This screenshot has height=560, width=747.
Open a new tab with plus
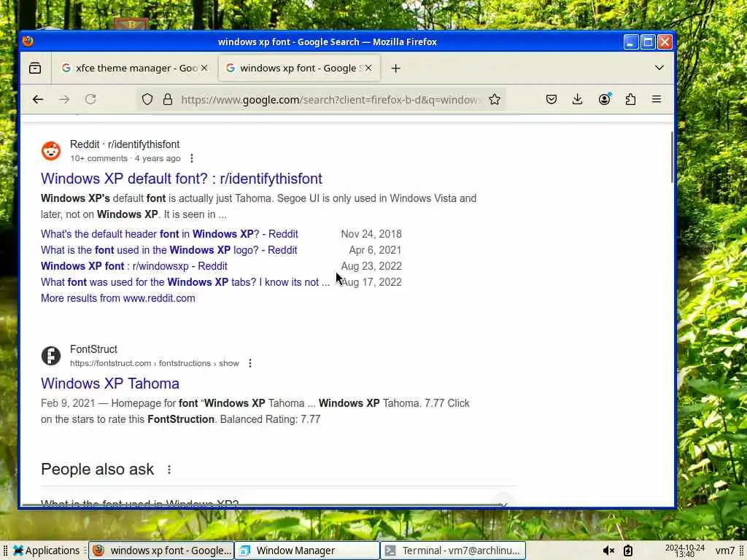395,69
